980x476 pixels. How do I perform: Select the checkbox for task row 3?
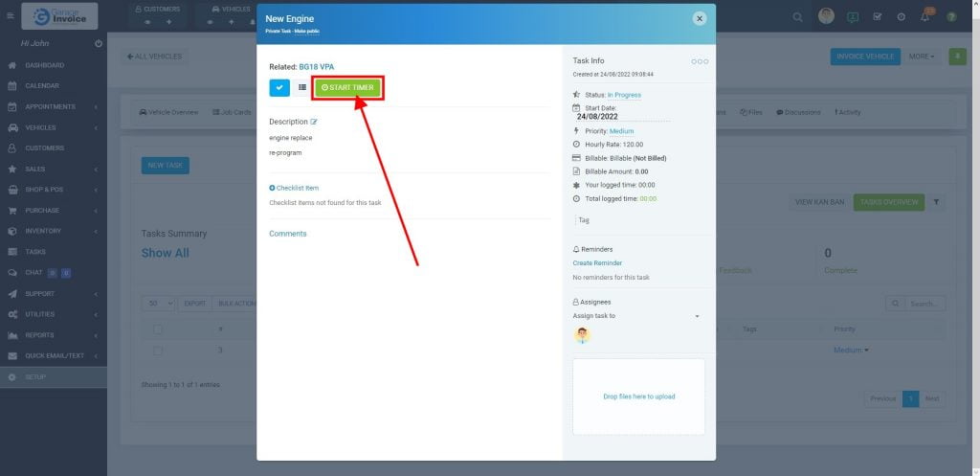(158, 351)
